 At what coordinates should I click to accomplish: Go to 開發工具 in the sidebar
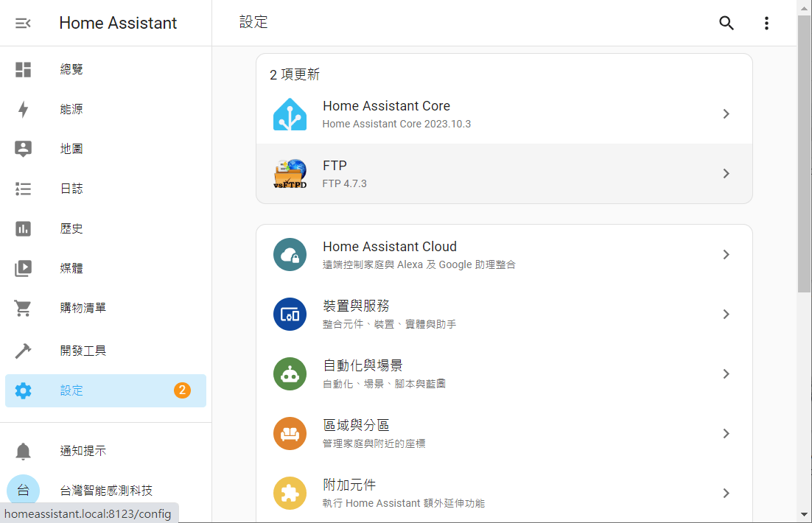tap(83, 351)
